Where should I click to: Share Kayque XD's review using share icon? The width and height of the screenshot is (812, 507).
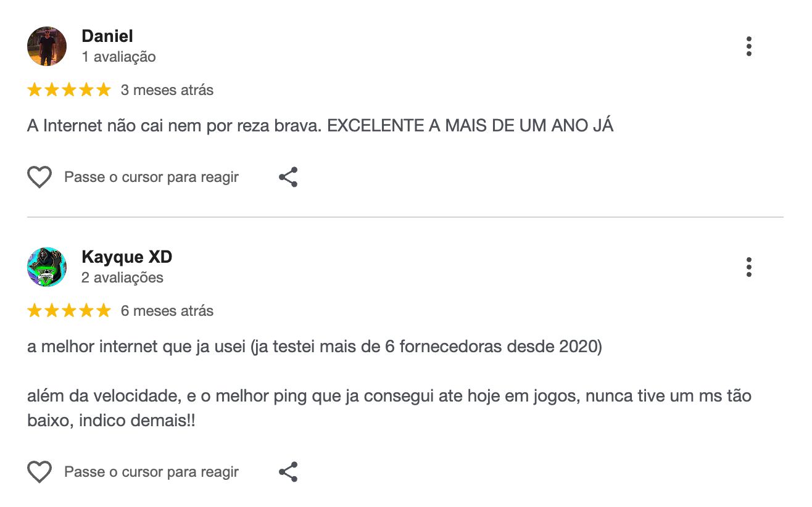[x=288, y=472]
